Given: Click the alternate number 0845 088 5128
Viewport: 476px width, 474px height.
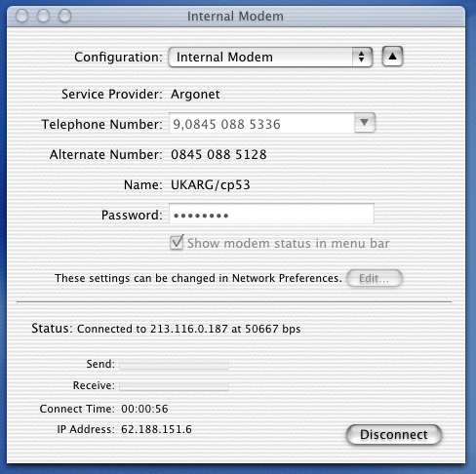Looking at the screenshot, I should coord(218,154).
